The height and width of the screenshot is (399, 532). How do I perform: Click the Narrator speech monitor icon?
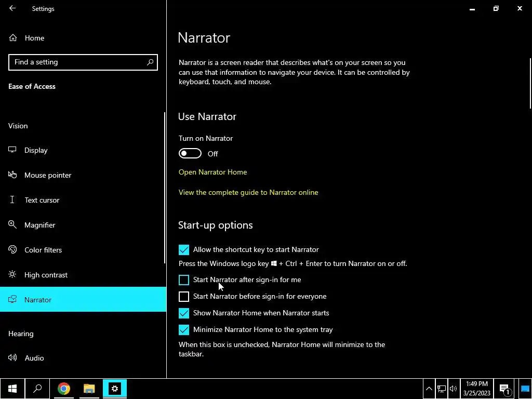pyautogui.click(x=12, y=299)
